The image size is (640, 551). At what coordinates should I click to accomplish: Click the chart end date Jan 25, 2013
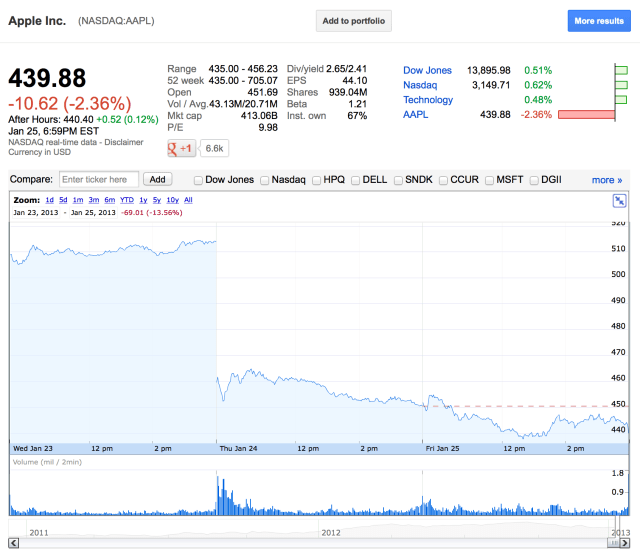click(93, 213)
